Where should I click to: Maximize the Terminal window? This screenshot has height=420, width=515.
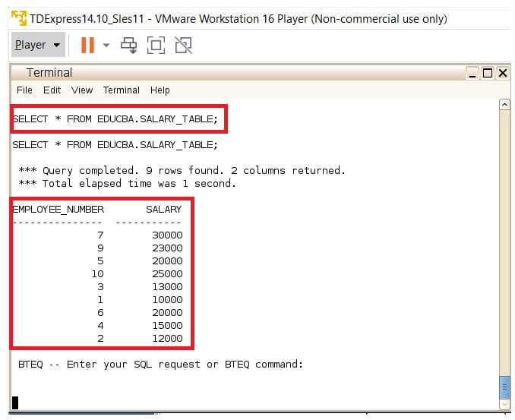tap(488, 73)
